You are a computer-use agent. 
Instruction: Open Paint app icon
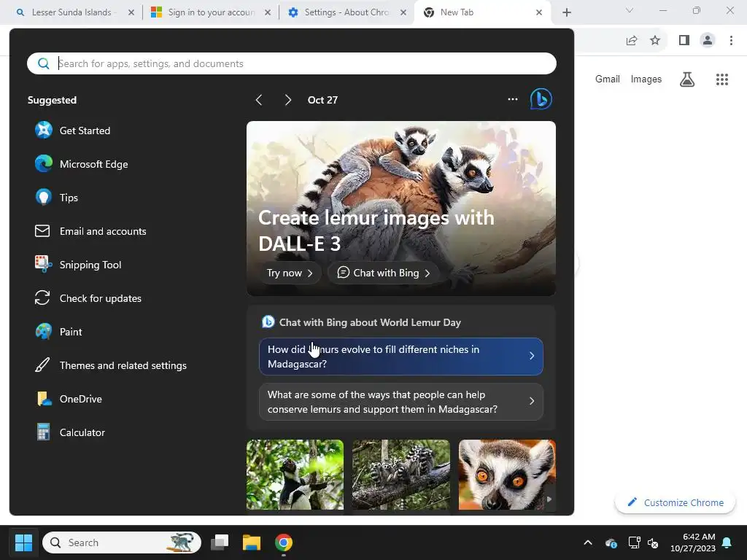coord(43,332)
